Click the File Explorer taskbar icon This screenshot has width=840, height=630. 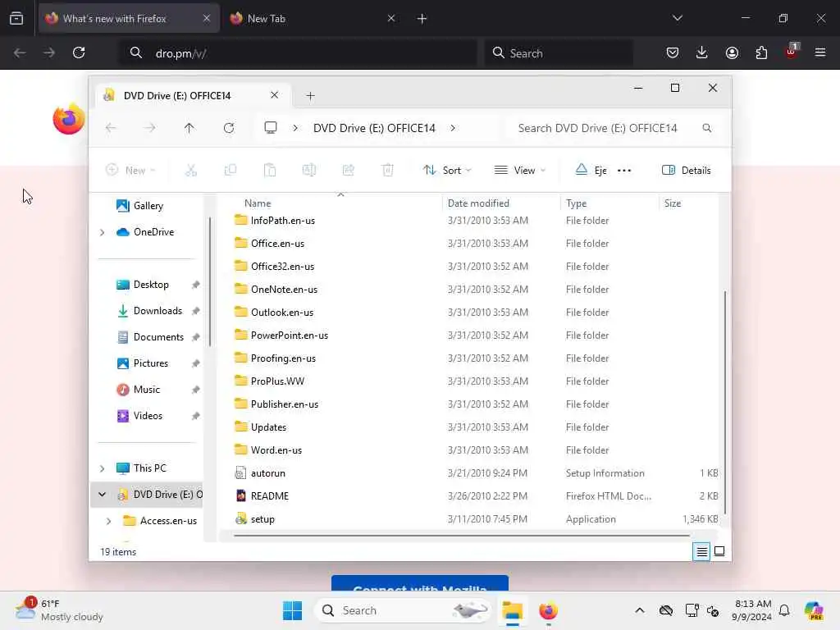tap(512, 610)
